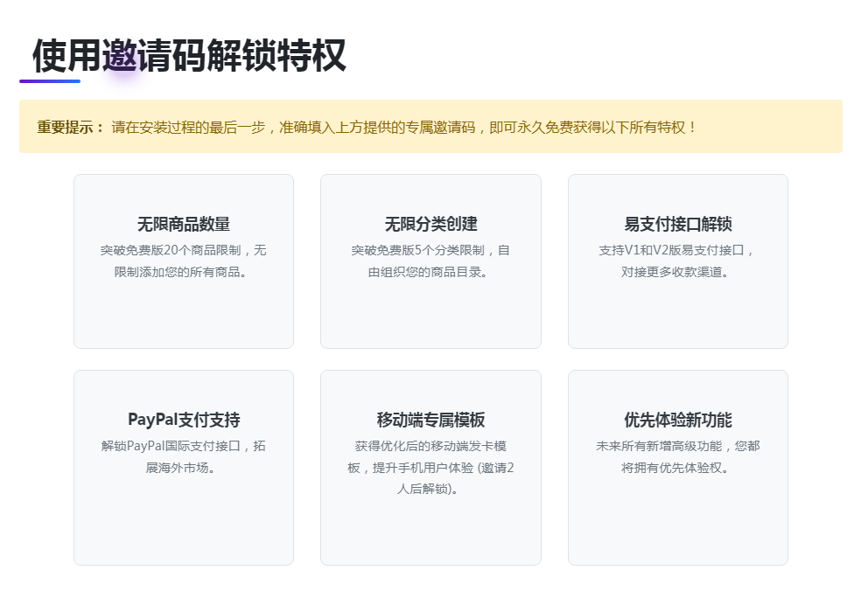Click the 突破免费版20个商品限制 description
The width and height of the screenshot is (868, 612).
(x=183, y=250)
